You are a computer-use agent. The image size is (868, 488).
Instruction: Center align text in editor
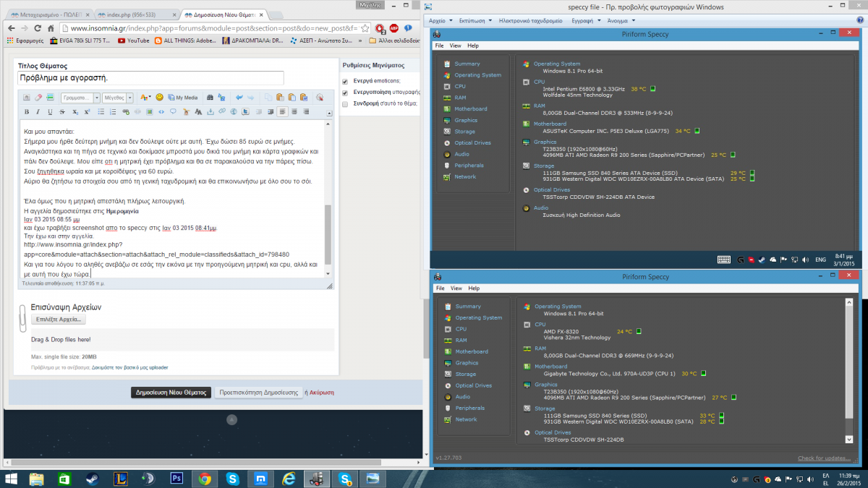(294, 112)
